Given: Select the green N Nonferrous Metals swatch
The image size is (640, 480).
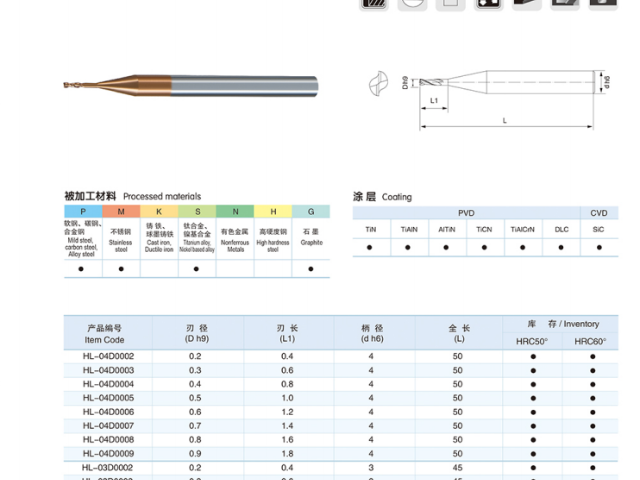Looking at the screenshot, I should tap(235, 212).
